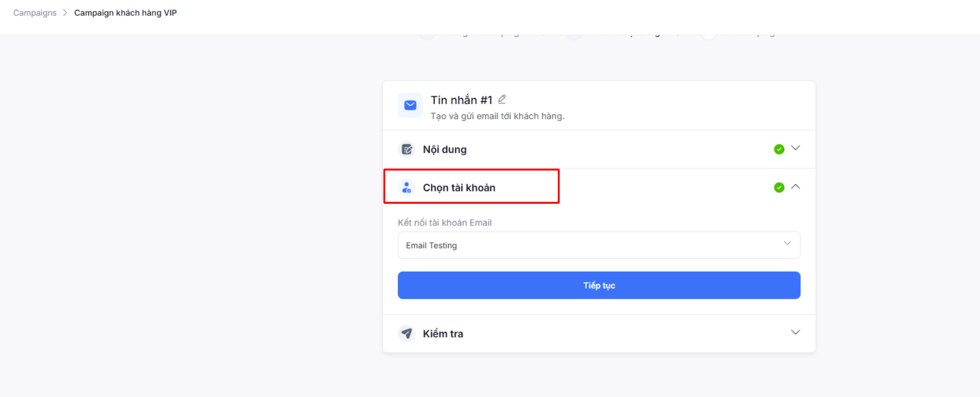The width and height of the screenshot is (980, 397).
Task: Select the Nội dung section title
Action: 445,149
